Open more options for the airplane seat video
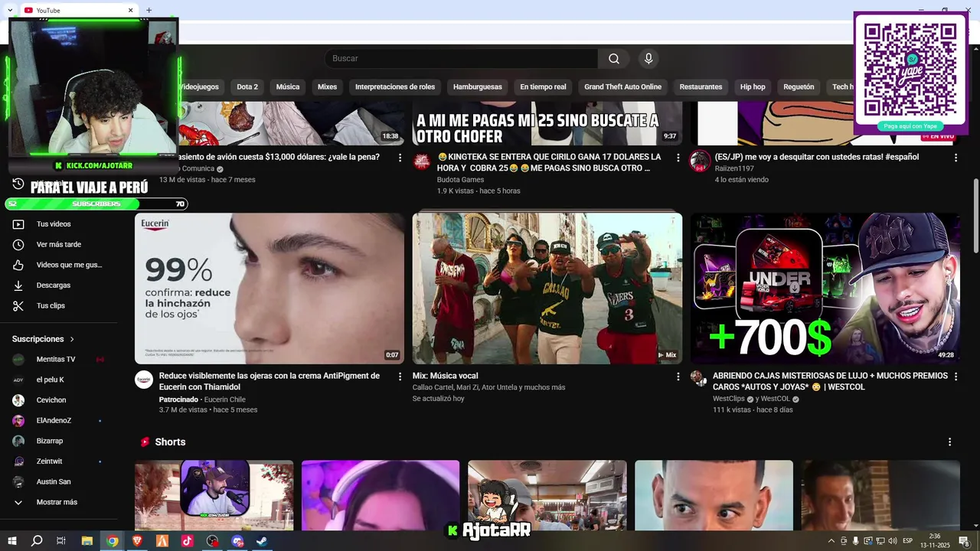 (x=400, y=158)
